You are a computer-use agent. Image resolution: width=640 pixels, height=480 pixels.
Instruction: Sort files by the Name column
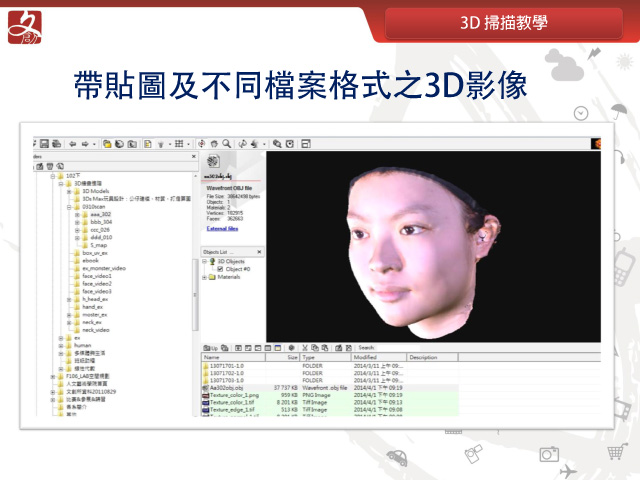(233, 357)
